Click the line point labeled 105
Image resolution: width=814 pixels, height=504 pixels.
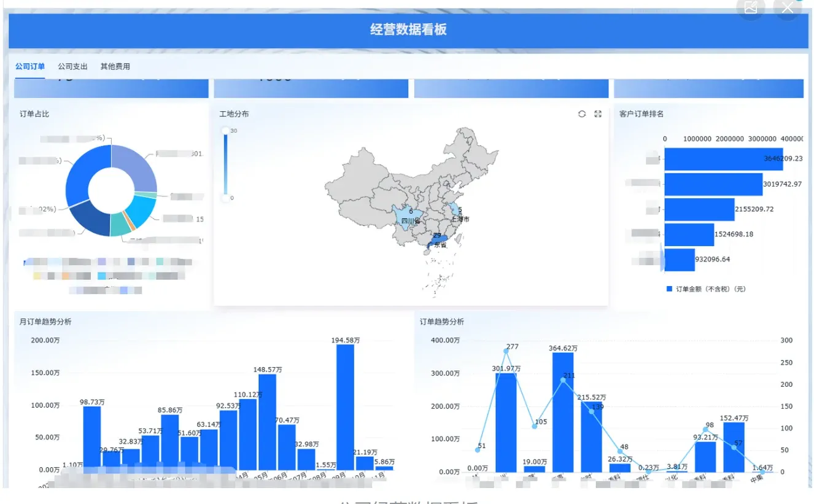pyautogui.click(x=535, y=426)
